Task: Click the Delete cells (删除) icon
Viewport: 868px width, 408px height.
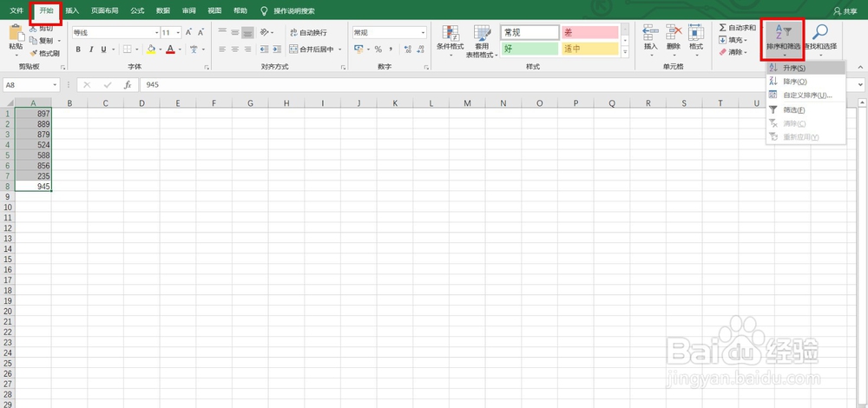Action: (674, 33)
